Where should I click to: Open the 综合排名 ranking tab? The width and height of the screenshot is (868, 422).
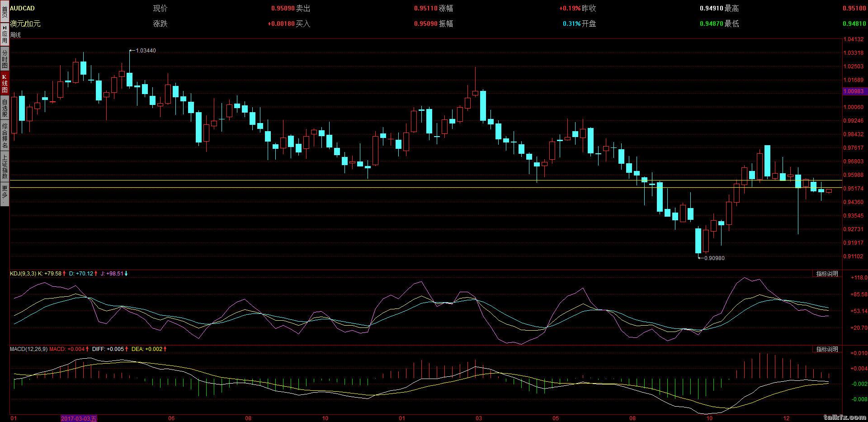point(4,136)
